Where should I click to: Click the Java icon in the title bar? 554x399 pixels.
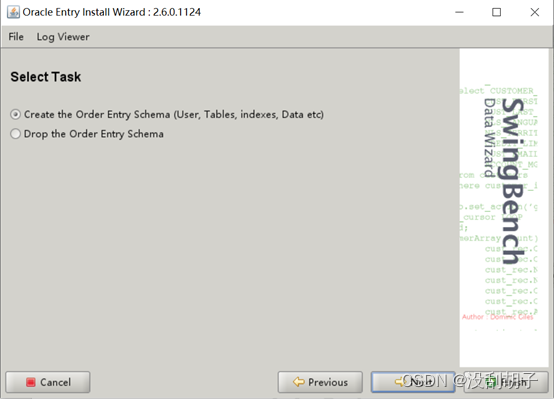click(13, 12)
